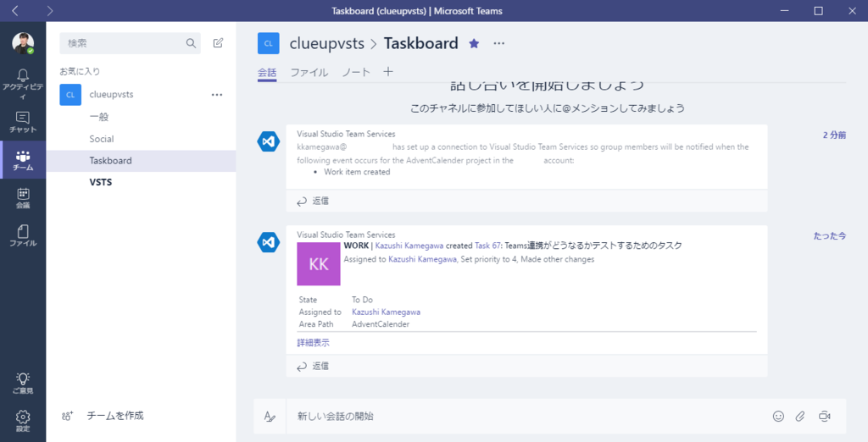Click the clueupvsts team avatar in sidebar
Image resolution: width=868 pixels, height=442 pixels.
point(70,95)
